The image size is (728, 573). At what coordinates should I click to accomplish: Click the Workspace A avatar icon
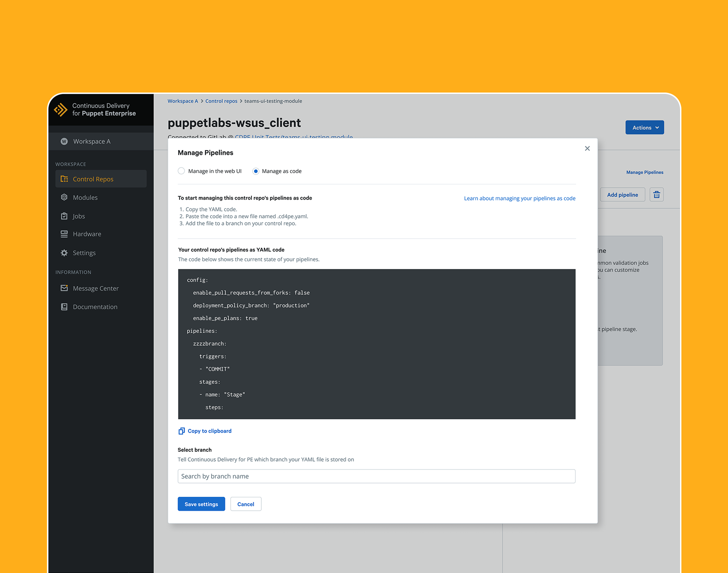coord(64,141)
